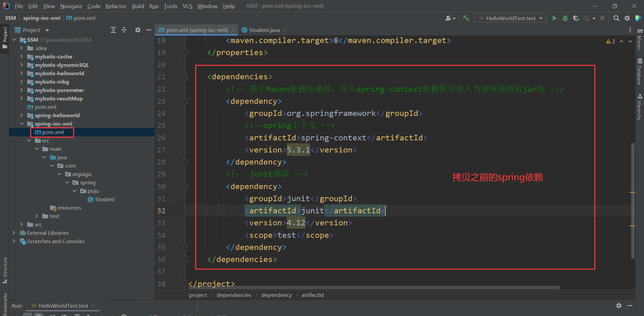This screenshot has height=316, width=644.
Task: Open Database tool window sidebar
Action: 640,72
